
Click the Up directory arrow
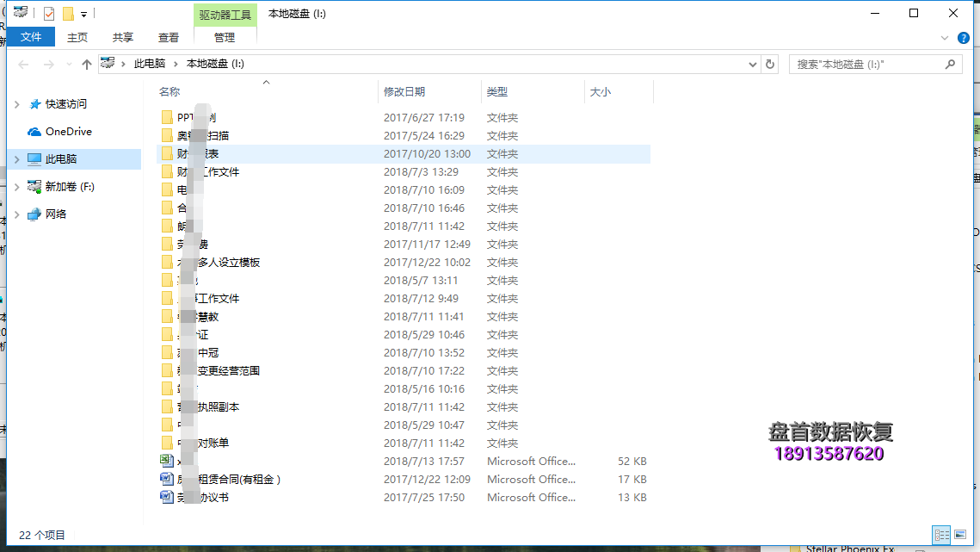point(86,65)
